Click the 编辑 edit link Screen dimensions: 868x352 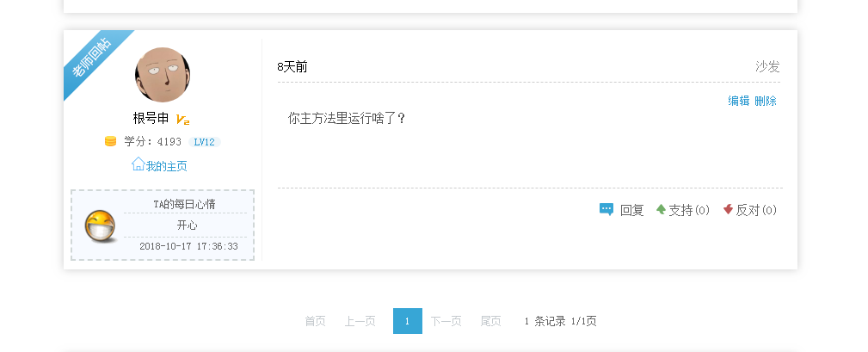738,101
